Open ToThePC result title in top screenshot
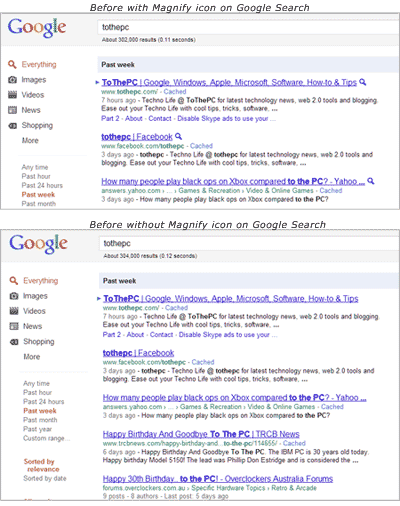Image resolution: width=400 pixels, height=506 pixels. pos(229,82)
